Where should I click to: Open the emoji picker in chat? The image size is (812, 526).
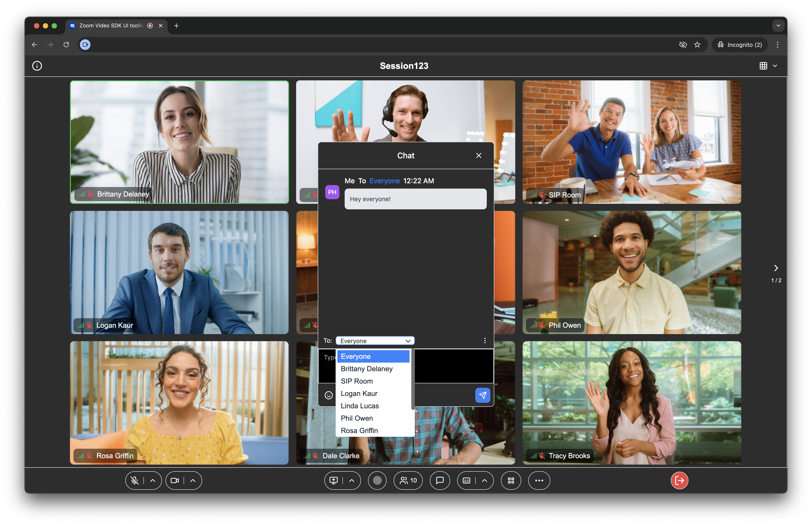(x=329, y=395)
